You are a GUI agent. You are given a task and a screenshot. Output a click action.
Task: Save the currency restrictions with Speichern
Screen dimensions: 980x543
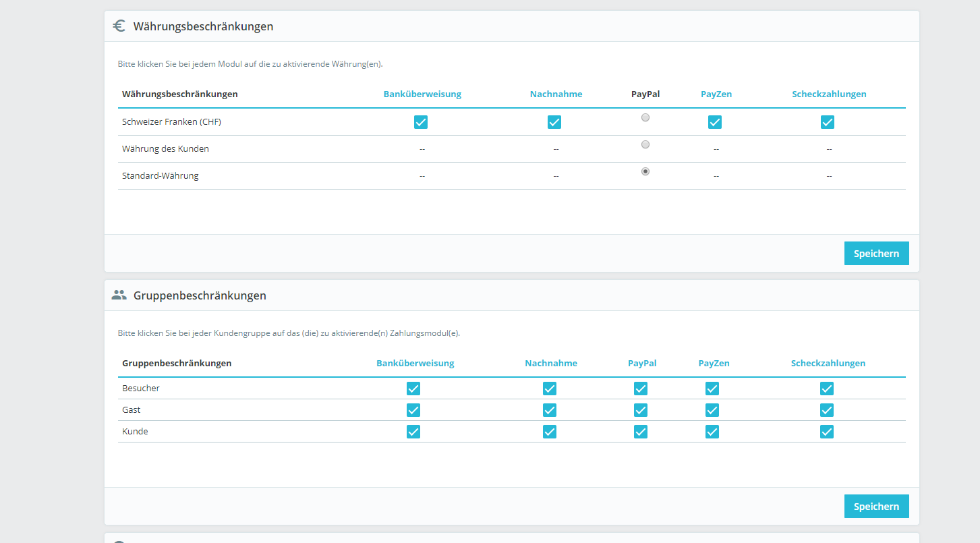point(876,254)
